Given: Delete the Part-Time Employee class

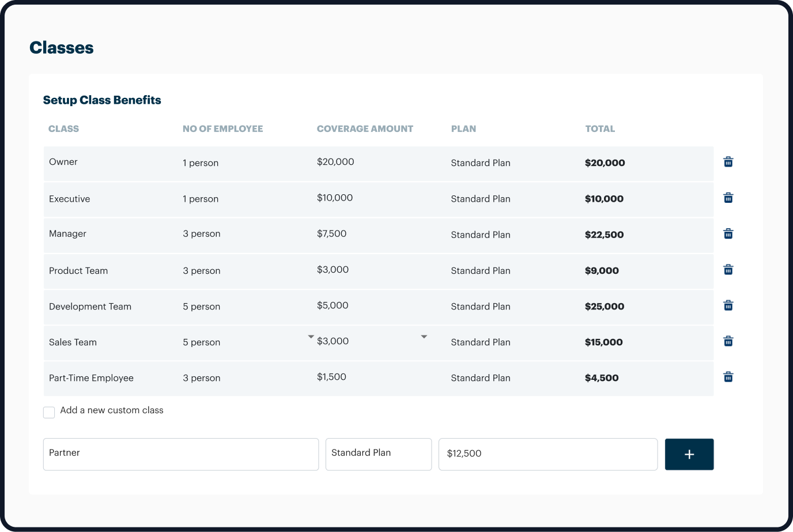Looking at the screenshot, I should click(x=728, y=376).
